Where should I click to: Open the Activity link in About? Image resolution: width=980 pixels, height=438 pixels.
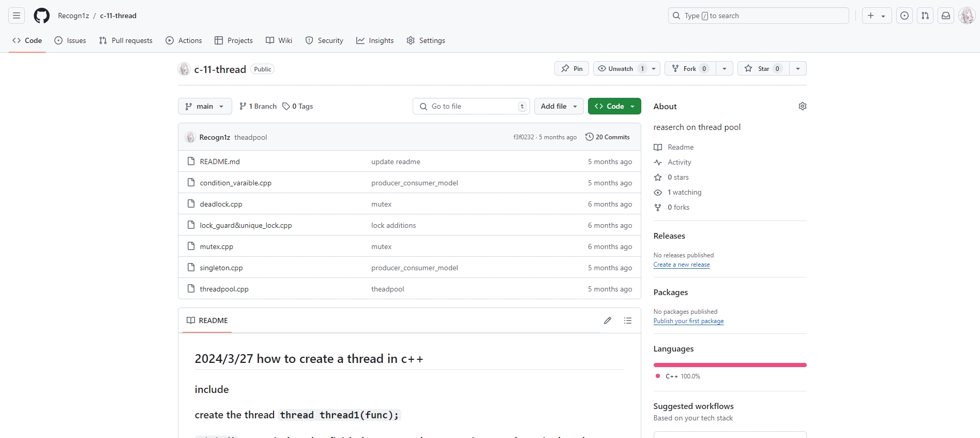(x=672, y=162)
